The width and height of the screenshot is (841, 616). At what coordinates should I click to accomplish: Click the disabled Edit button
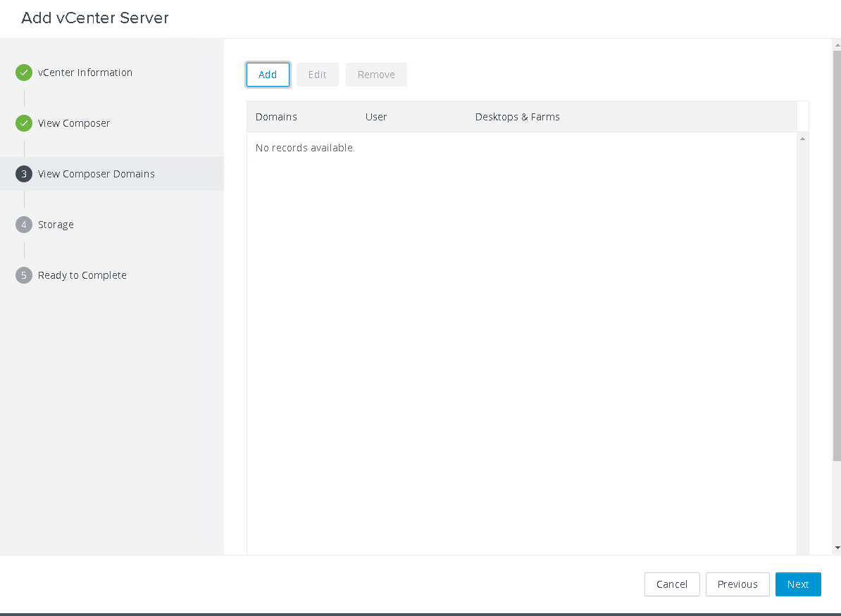pyautogui.click(x=318, y=75)
